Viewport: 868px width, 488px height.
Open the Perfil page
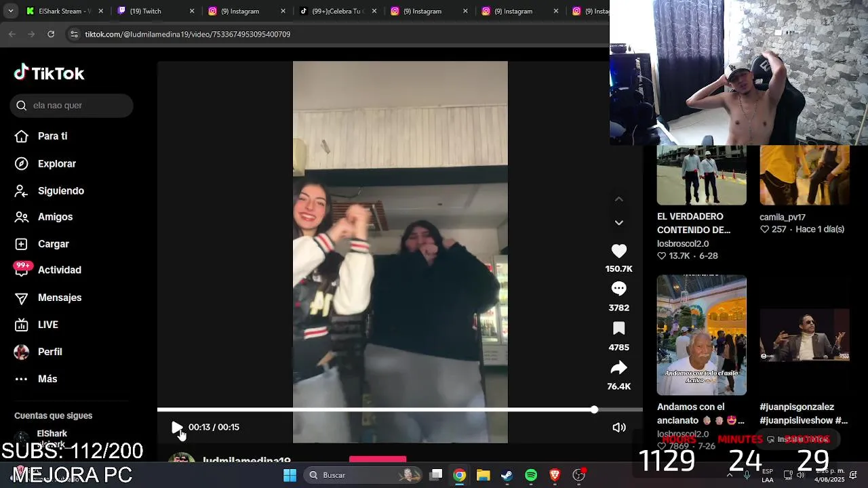(39, 352)
